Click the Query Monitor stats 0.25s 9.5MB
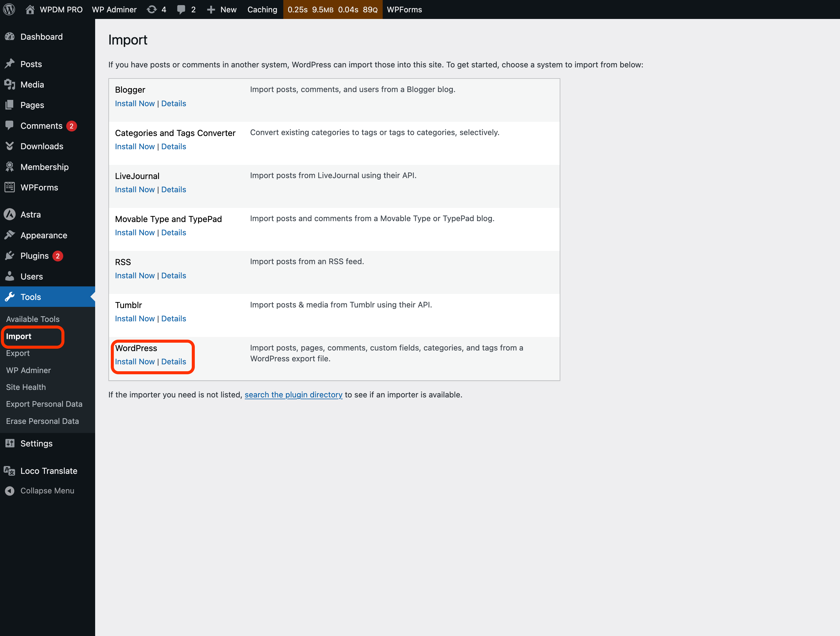Screen dimensions: 840x636 click(x=333, y=10)
